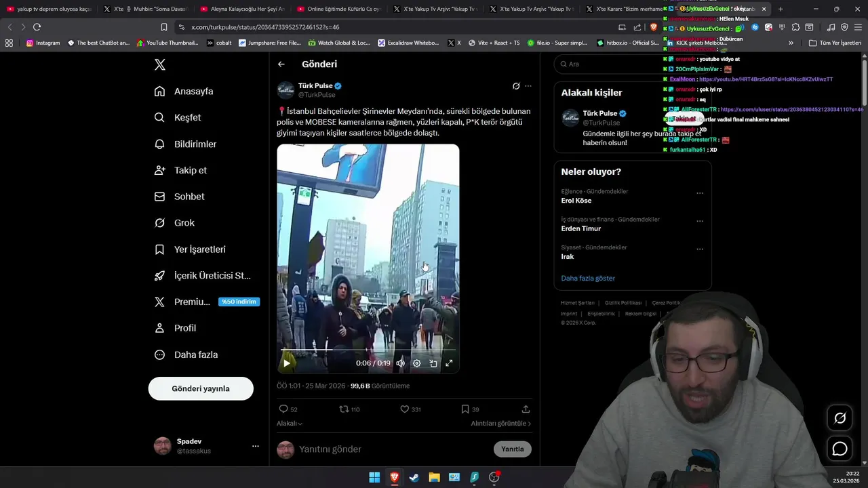Open the browser apps grid icon
Screen dimensions: 868x488
coord(9,43)
